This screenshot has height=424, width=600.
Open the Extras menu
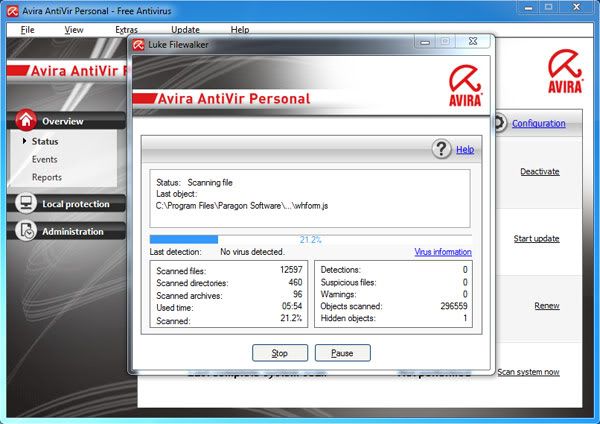click(x=126, y=30)
